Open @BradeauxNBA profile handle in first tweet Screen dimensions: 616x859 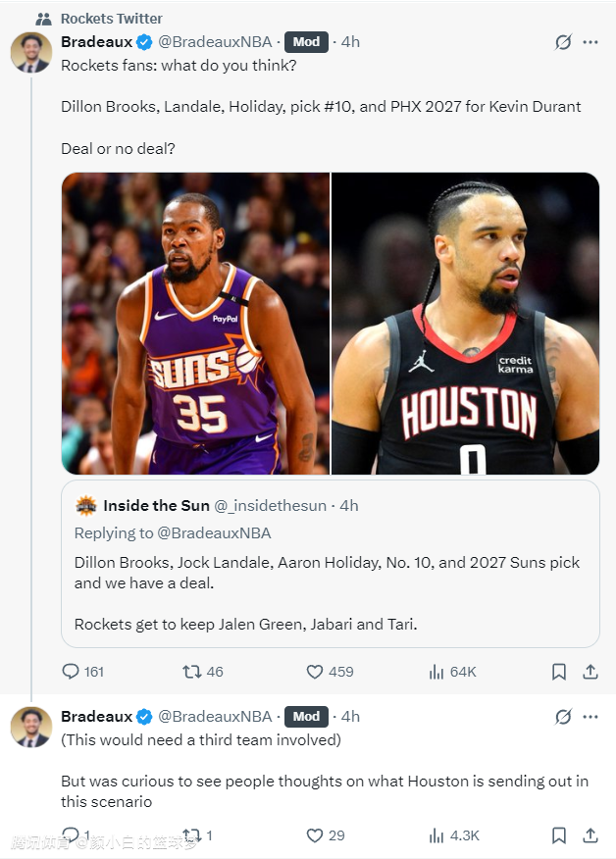pos(216,42)
